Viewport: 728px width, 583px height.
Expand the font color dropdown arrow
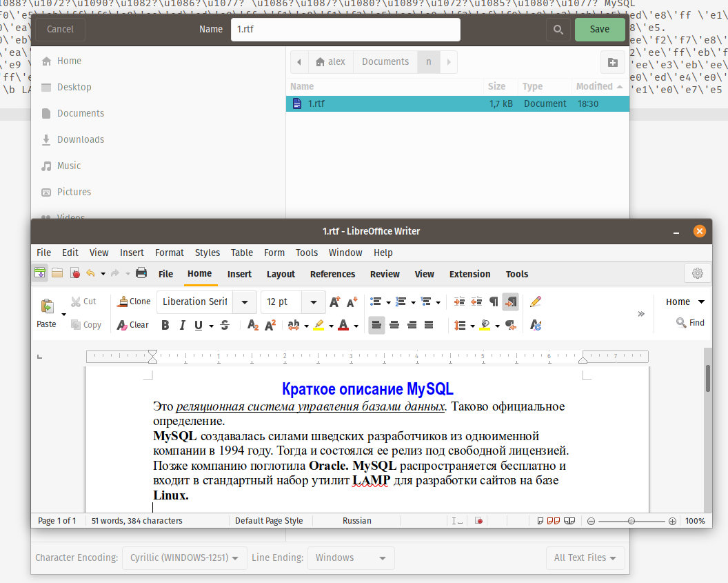click(x=356, y=326)
